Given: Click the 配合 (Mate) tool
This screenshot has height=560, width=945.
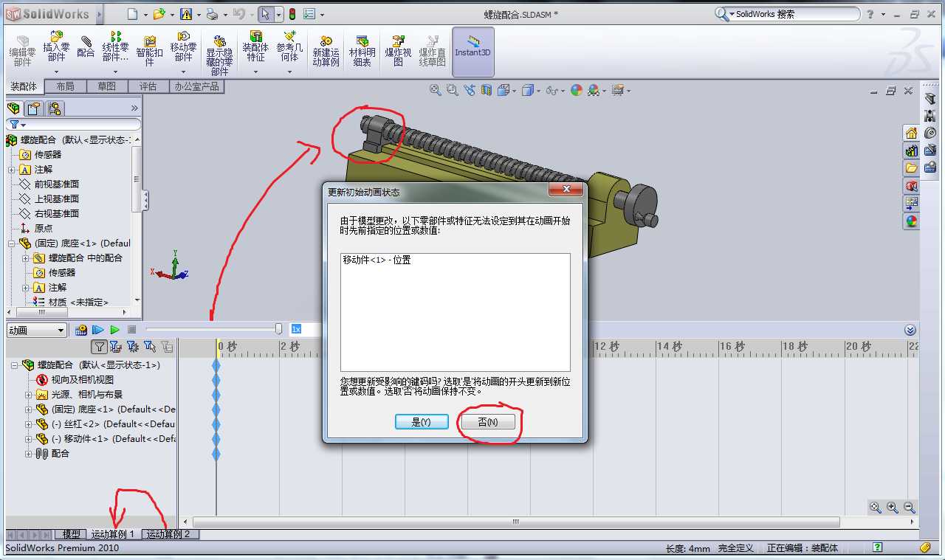Looking at the screenshot, I should tap(86, 46).
